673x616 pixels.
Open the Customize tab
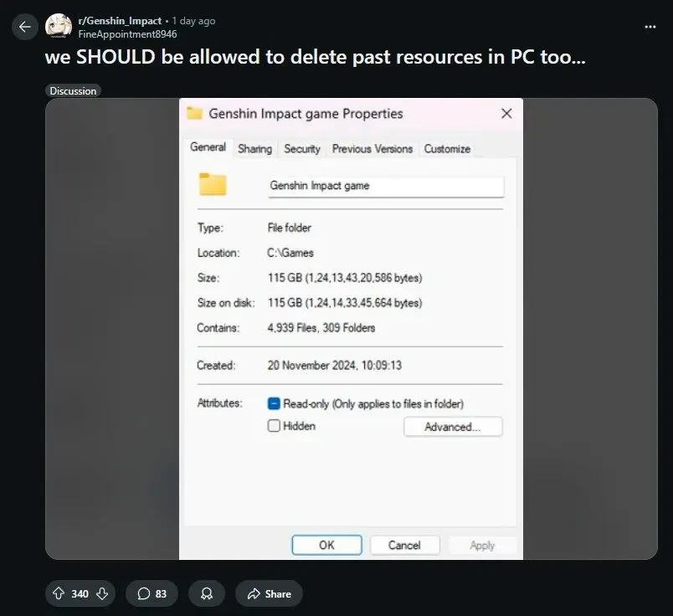point(447,149)
